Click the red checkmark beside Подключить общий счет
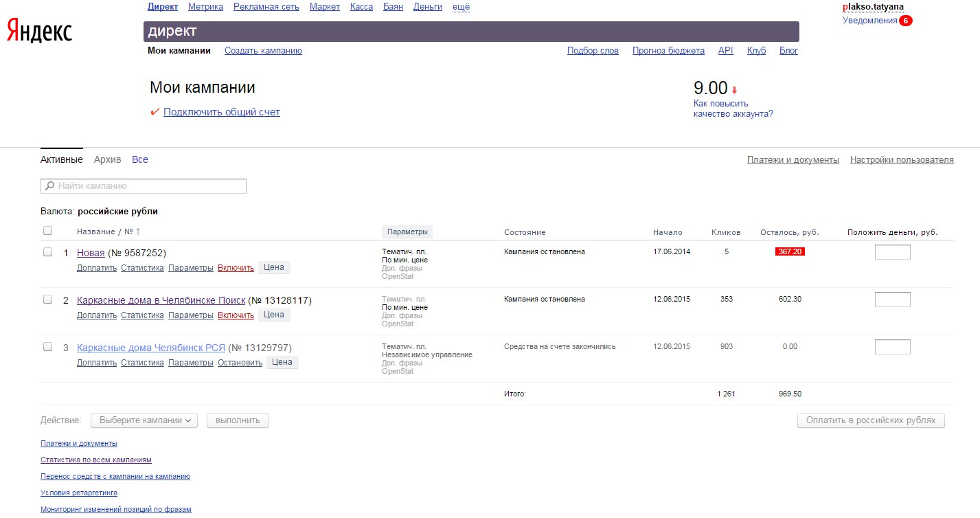 point(155,112)
